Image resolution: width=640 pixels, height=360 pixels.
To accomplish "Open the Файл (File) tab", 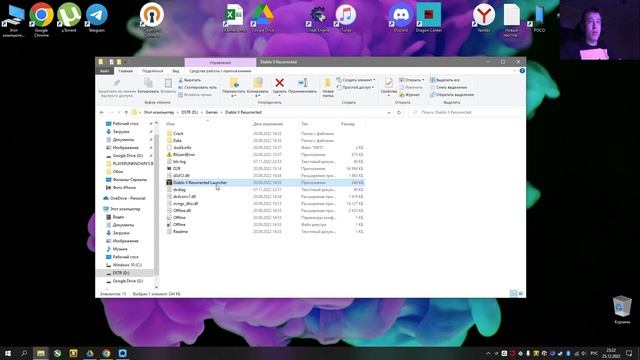I will click(x=104, y=71).
